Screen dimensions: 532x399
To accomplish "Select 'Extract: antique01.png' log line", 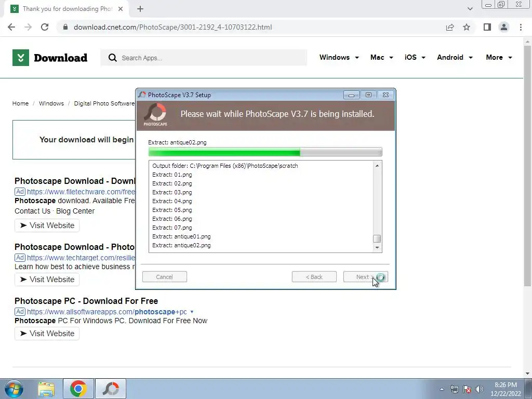I will coord(181,236).
